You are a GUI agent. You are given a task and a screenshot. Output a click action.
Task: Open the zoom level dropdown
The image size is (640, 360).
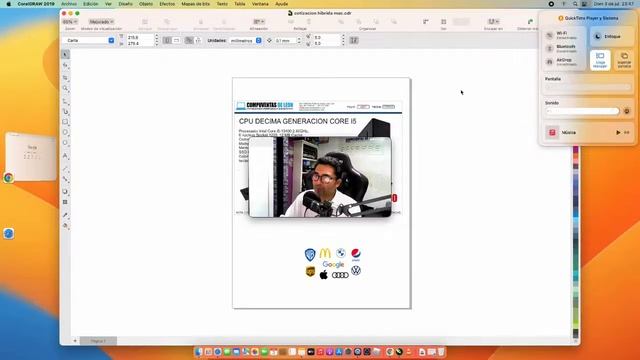[x=70, y=22]
